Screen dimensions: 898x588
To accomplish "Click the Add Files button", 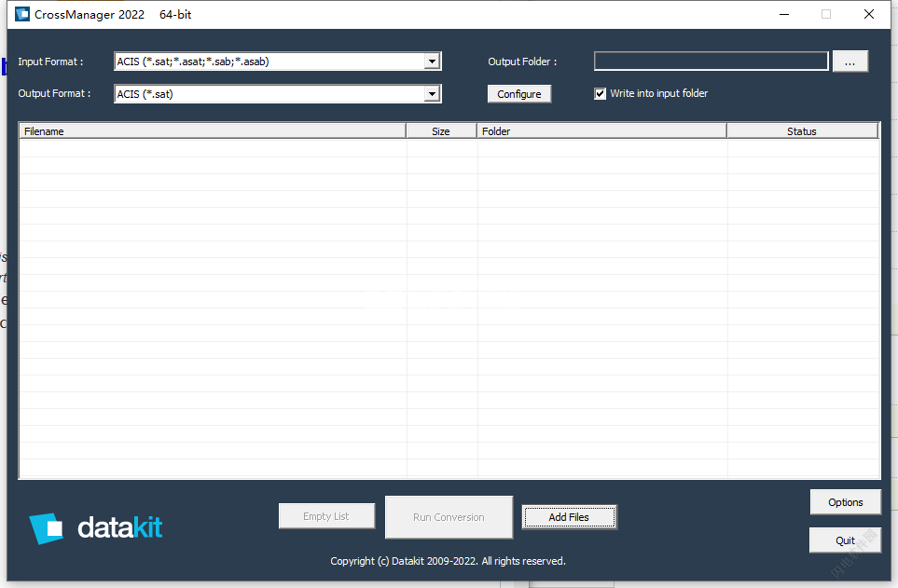I will (569, 517).
